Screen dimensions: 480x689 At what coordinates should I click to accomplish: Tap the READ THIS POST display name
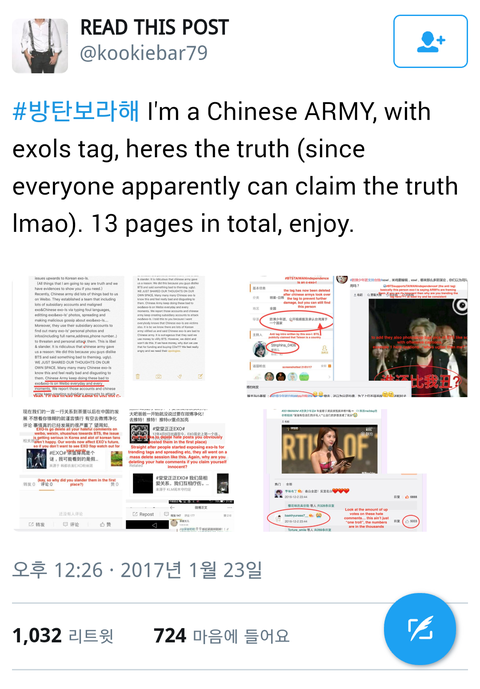[x=154, y=27]
